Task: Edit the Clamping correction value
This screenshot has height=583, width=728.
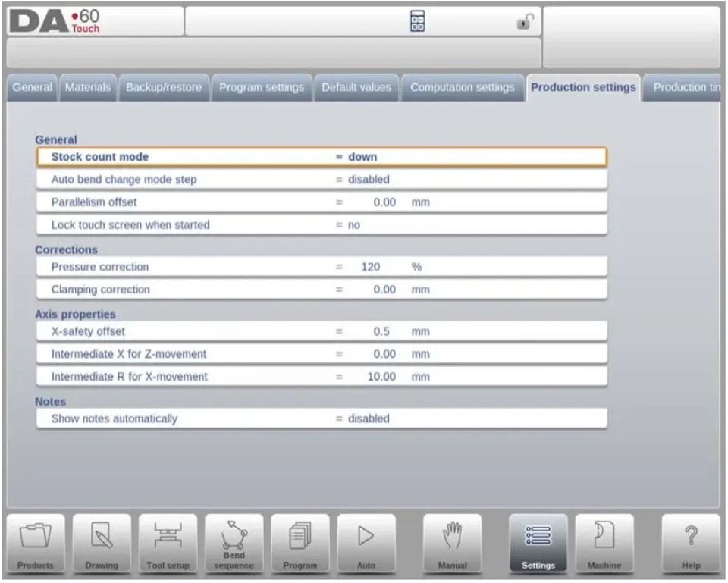Action: click(x=322, y=290)
